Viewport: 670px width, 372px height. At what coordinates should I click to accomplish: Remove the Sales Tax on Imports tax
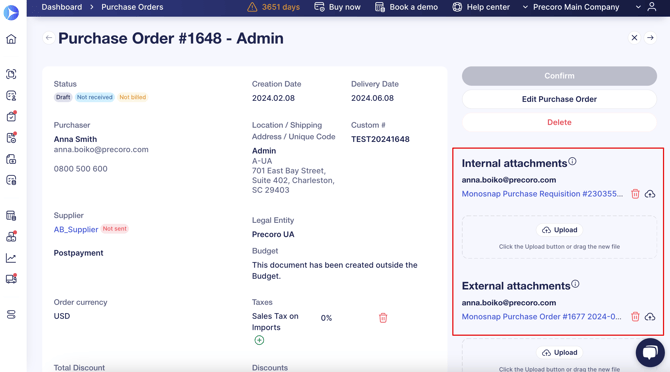pos(383,318)
